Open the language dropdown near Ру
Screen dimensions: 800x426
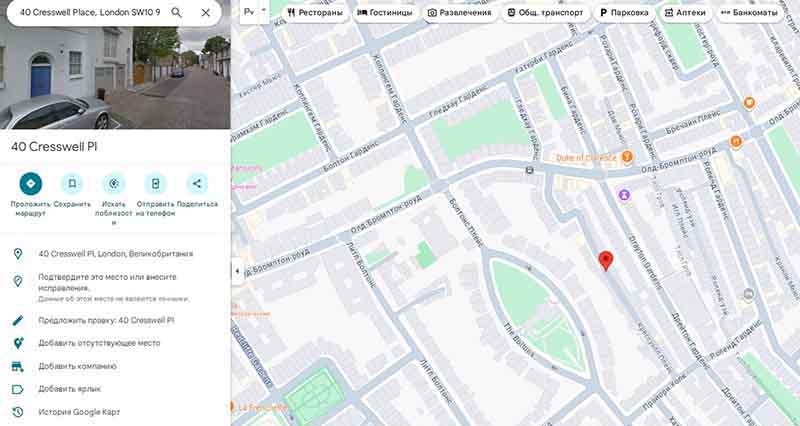(264, 10)
